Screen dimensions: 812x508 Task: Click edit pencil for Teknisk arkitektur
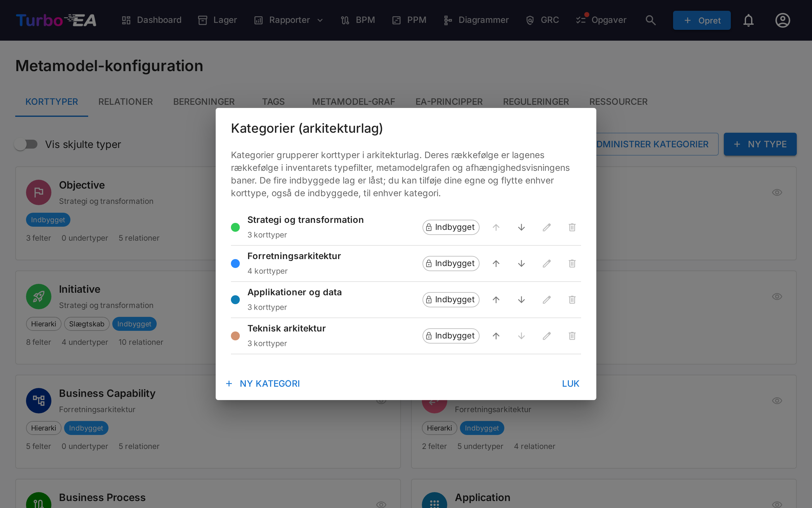tap(547, 336)
